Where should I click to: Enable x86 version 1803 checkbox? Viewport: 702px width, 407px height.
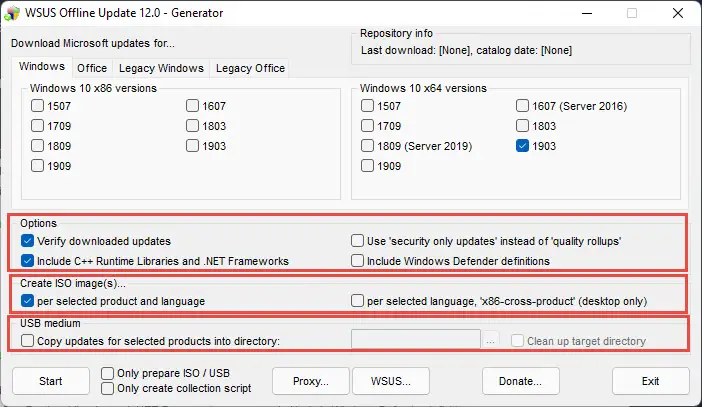[192, 126]
